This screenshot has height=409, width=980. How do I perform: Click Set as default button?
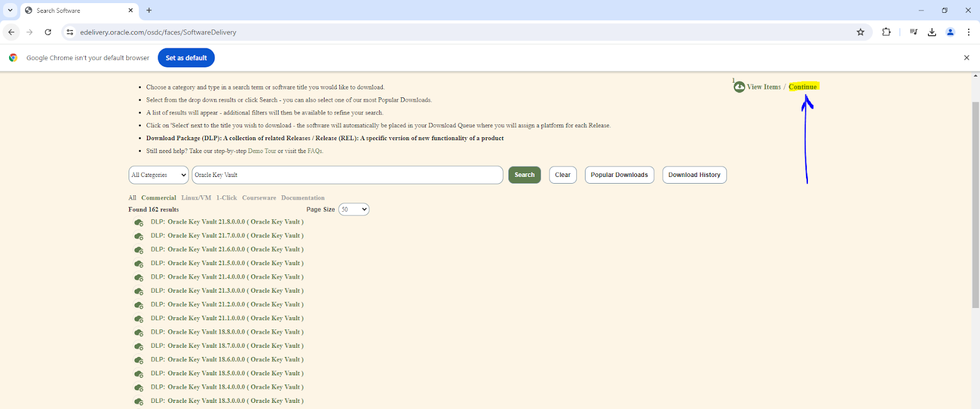point(186,58)
